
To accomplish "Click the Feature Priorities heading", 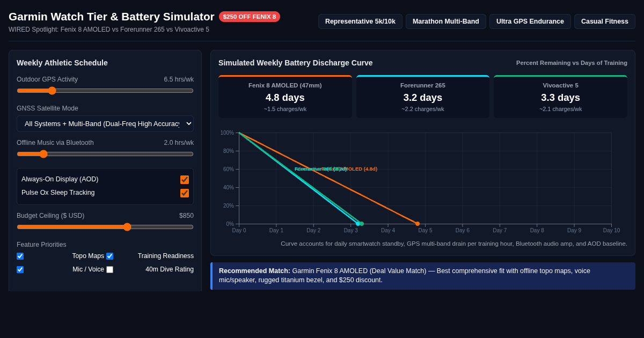I will pyautogui.click(x=41, y=245).
